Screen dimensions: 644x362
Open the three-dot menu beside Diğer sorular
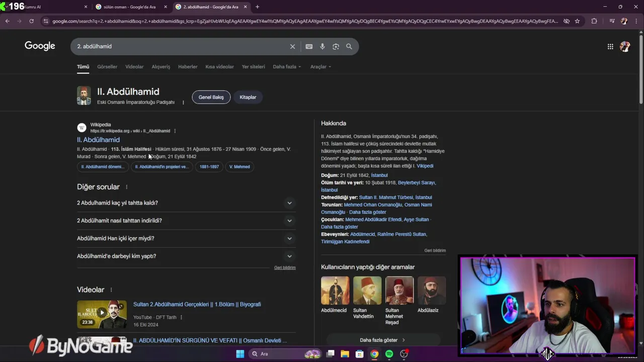(x=127, y=187)
